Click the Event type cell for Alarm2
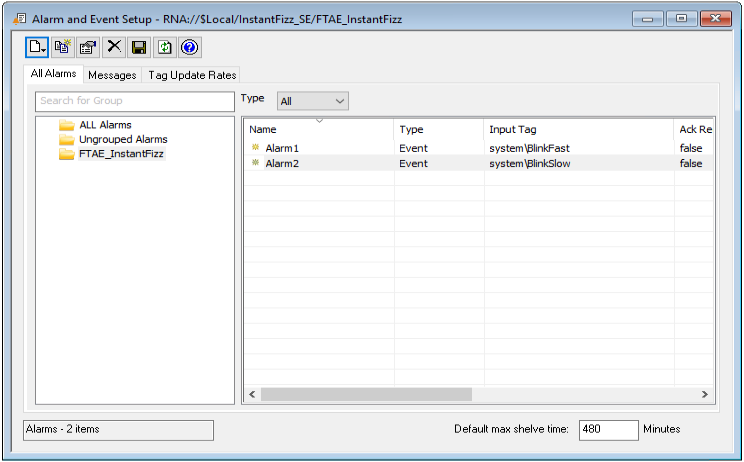Image resolution: width=744 pixels, height=462 pixels. point(413,163)
